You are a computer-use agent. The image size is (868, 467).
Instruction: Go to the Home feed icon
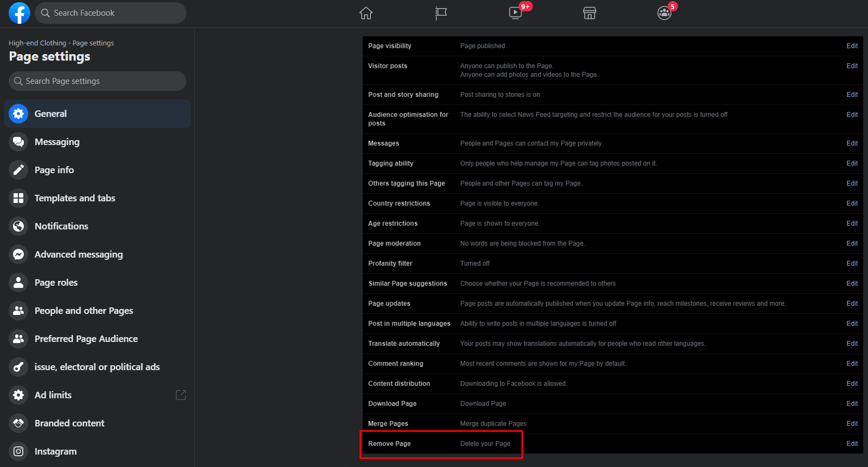click(x=366, y=13)
